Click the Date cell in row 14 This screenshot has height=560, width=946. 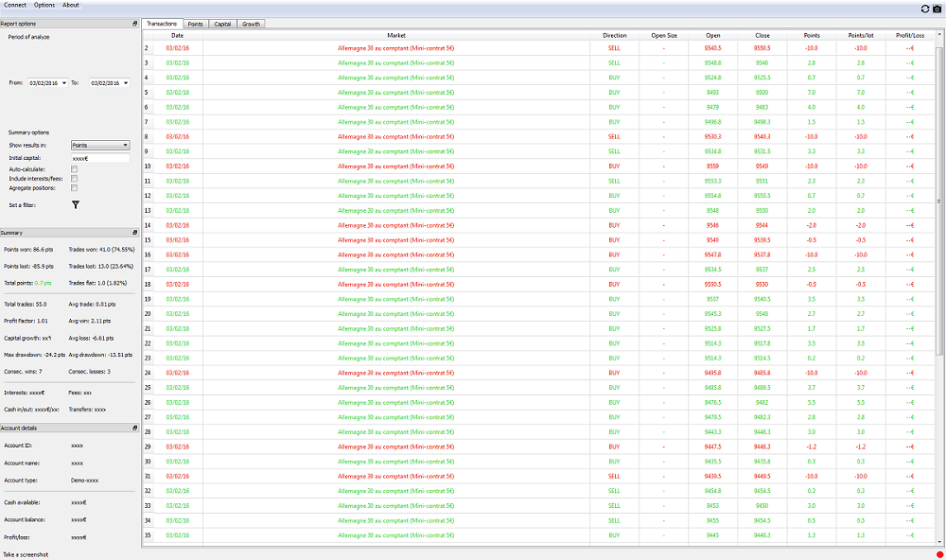pyautogui.click(x=178, y=226)
